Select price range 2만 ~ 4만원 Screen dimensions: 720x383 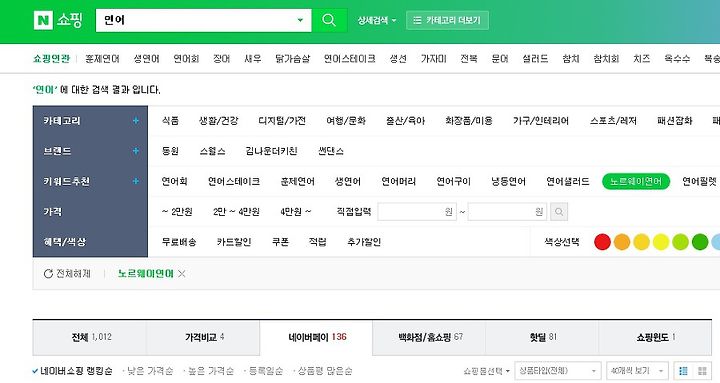[236, 212]
